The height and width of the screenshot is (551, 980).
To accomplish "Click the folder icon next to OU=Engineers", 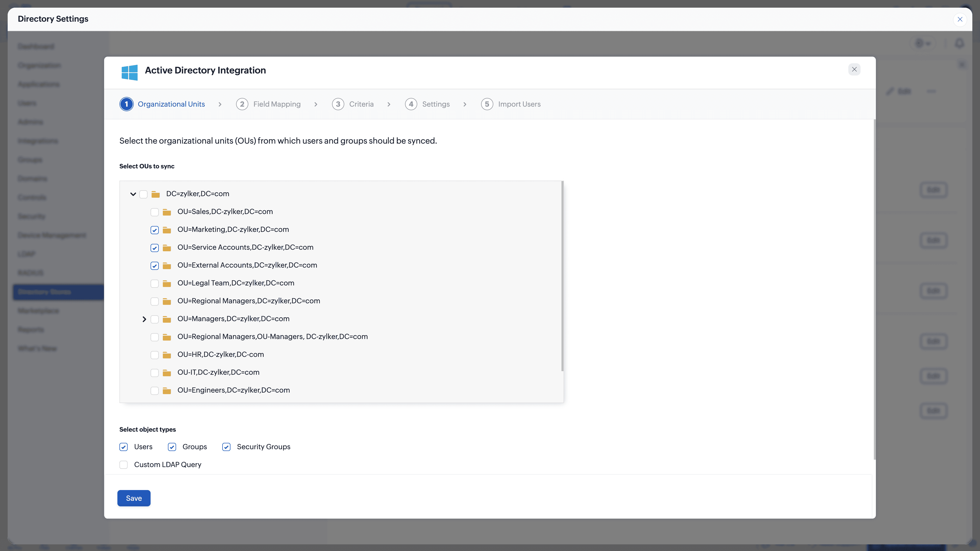I will (x=167, y=391).
